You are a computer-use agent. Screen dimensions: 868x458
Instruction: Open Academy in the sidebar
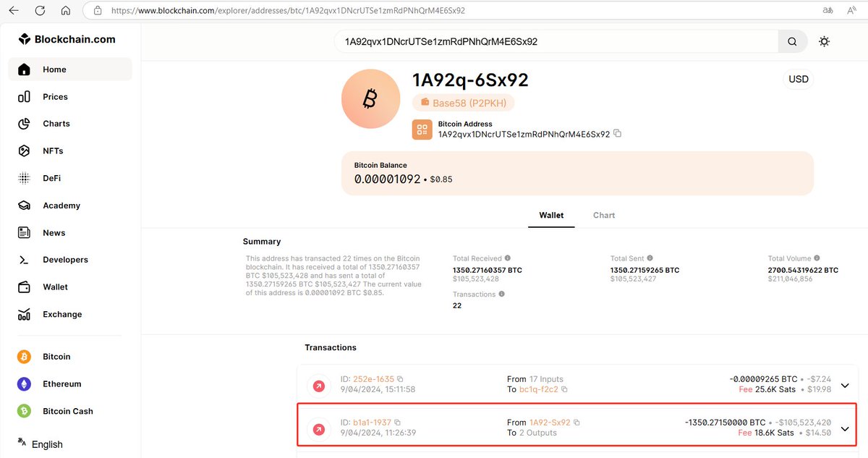tap(70, 205)
